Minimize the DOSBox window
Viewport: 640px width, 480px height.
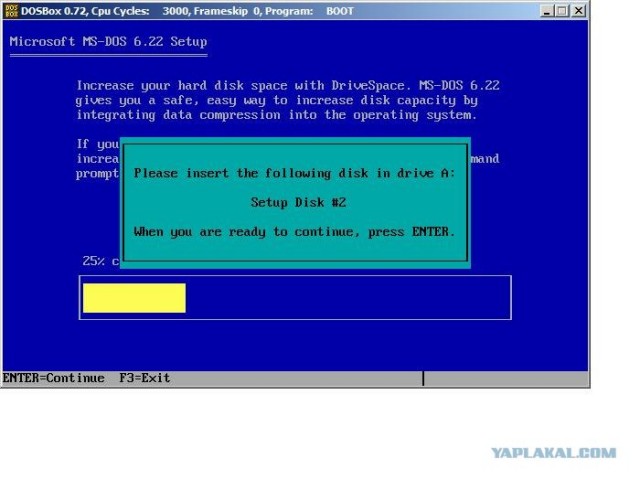[x=547, y=11]
